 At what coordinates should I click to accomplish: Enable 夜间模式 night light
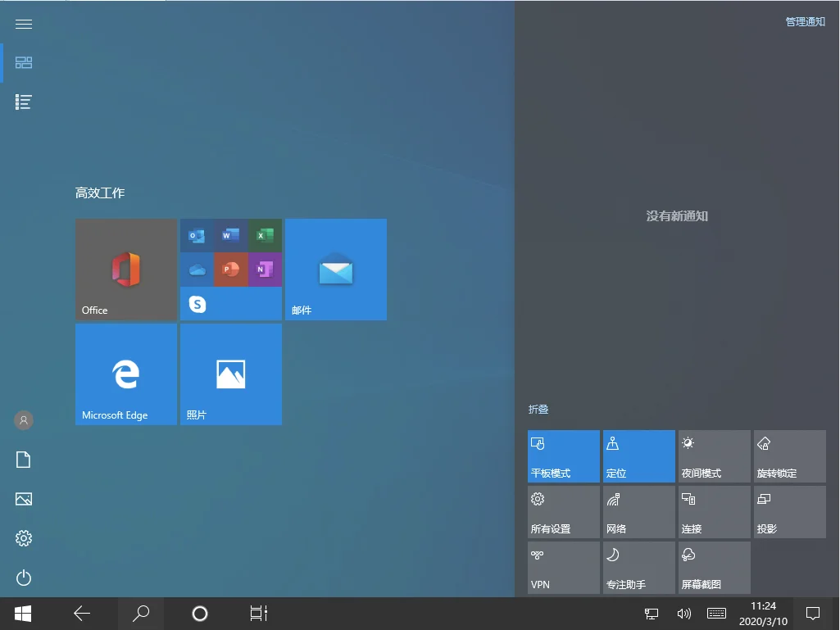pos(715,456)
